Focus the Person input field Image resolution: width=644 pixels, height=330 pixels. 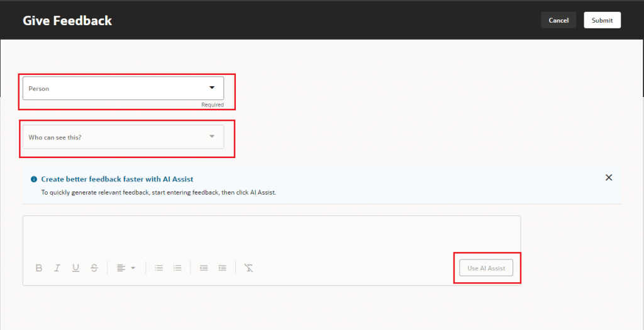[x=113, y=89]
